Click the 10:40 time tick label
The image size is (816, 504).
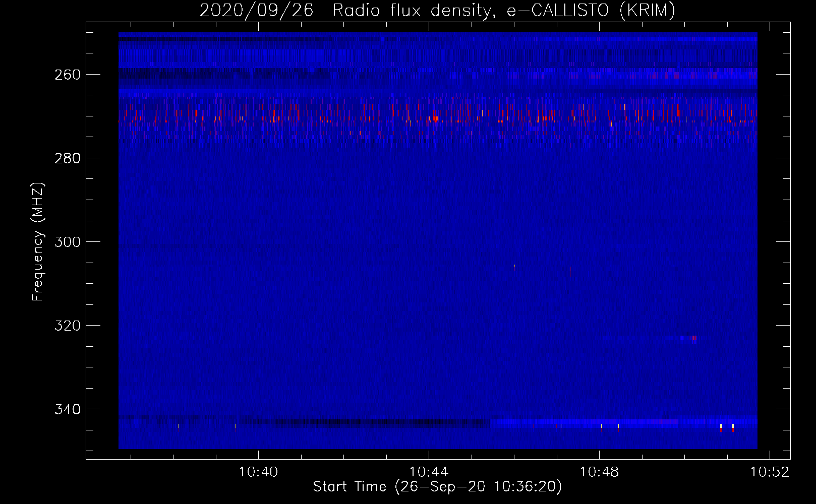pyautogui.click(x=258, y=472)
